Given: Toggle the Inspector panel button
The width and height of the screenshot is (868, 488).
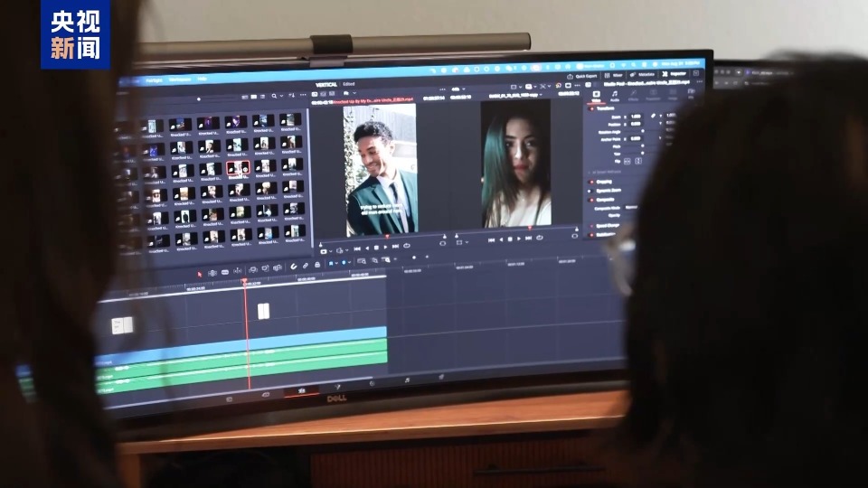Looking at the screenshot, I should click(674, 74).
